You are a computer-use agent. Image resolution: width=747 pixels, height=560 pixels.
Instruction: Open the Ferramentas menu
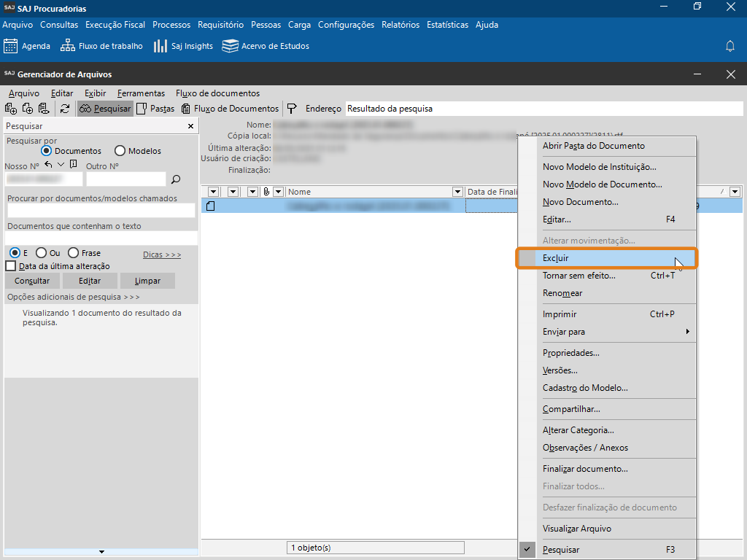[x=141, y=93]
